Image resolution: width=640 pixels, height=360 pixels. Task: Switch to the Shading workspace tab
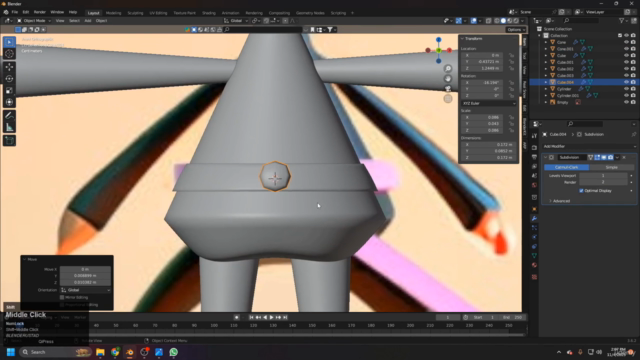pos(209,13)
